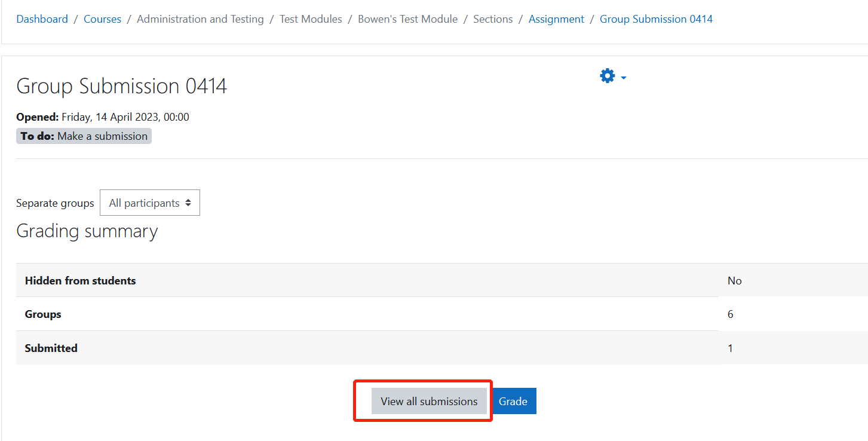Select the Submitted row label
The height and width of the screenshot is (441, 868).
51,348
